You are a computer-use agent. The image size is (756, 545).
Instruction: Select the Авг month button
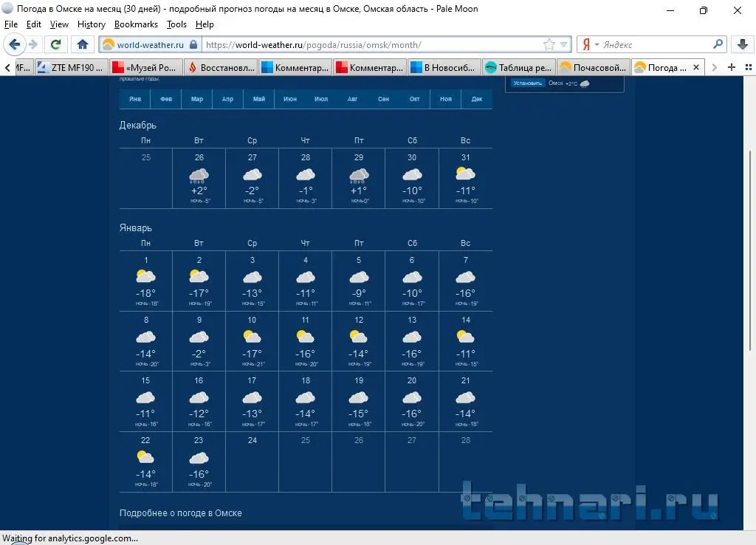352,99
